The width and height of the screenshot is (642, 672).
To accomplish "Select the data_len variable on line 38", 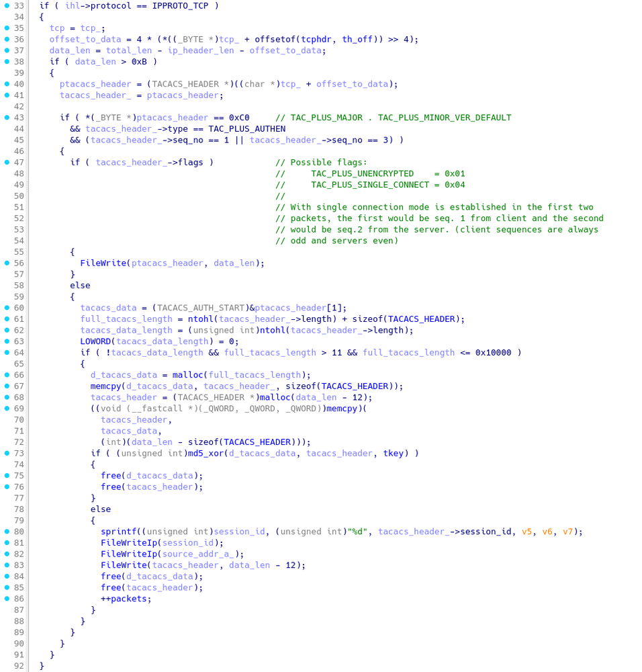I will 94,61.
